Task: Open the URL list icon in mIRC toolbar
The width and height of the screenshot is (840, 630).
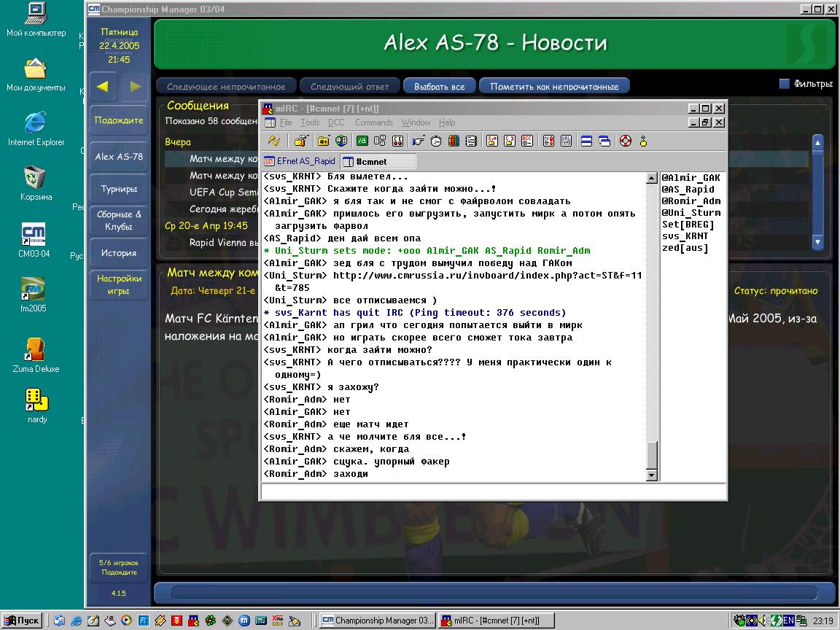Action: pos(567,141)
